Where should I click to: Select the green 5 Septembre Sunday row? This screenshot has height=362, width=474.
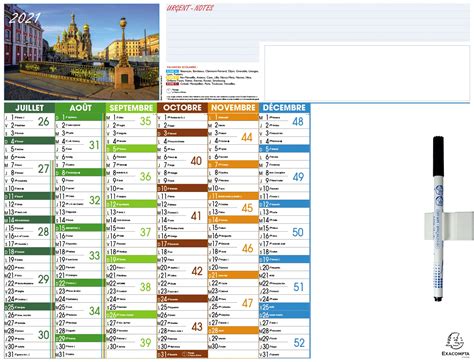tap(131, 149)
